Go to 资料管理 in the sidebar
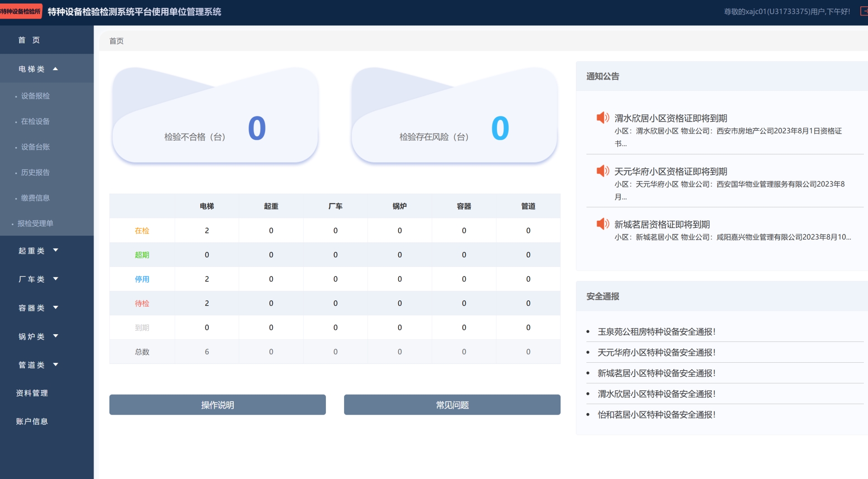 32,393
